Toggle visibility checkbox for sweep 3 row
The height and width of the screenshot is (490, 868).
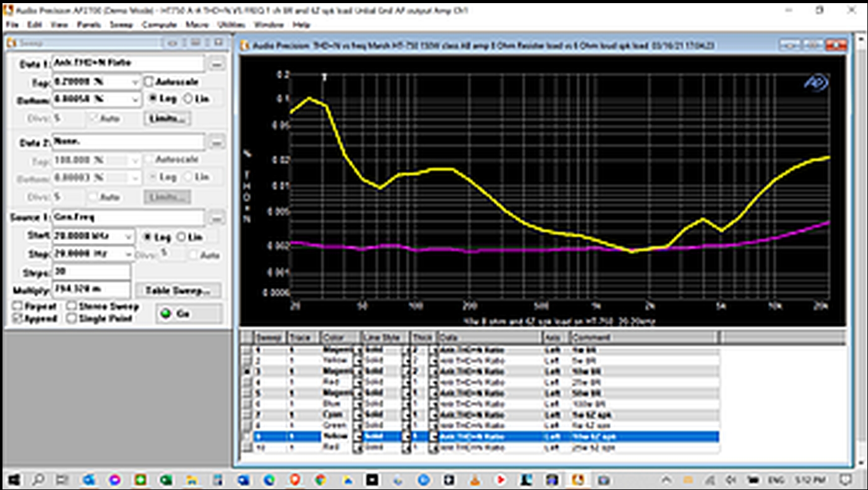click(247, 371)
